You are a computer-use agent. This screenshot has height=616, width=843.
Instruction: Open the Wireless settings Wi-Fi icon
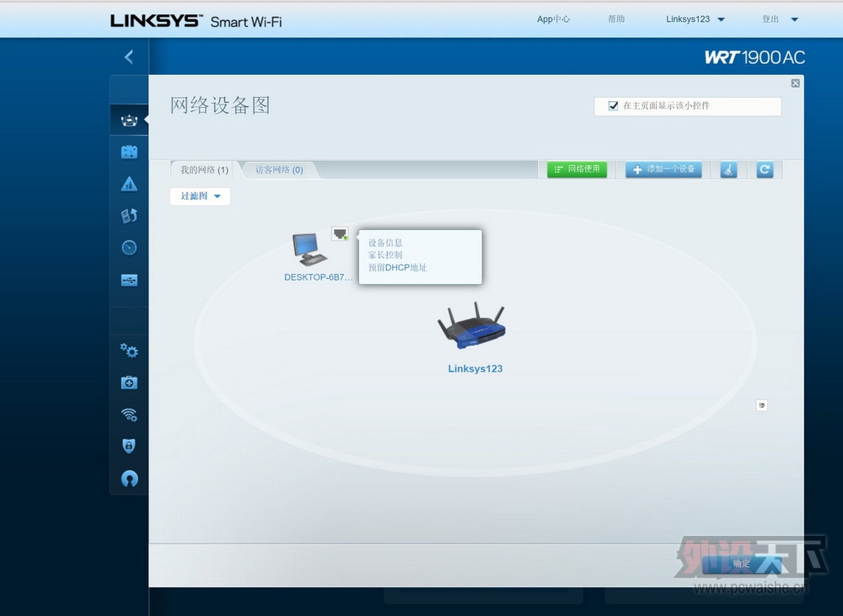pyautogui.click(x=129, y=415)
